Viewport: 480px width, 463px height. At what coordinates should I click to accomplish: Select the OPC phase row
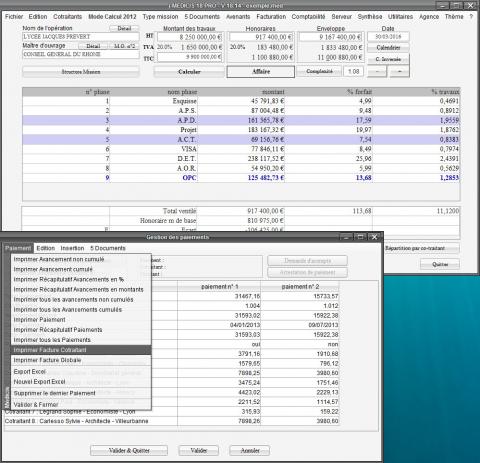pyautogui.click(x=241, y=178)
